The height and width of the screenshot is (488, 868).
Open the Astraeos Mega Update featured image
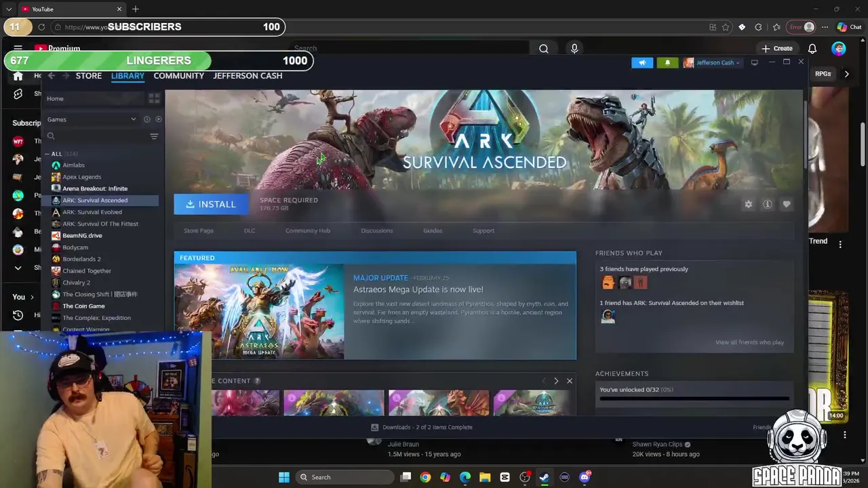click(x=259, y=312)
